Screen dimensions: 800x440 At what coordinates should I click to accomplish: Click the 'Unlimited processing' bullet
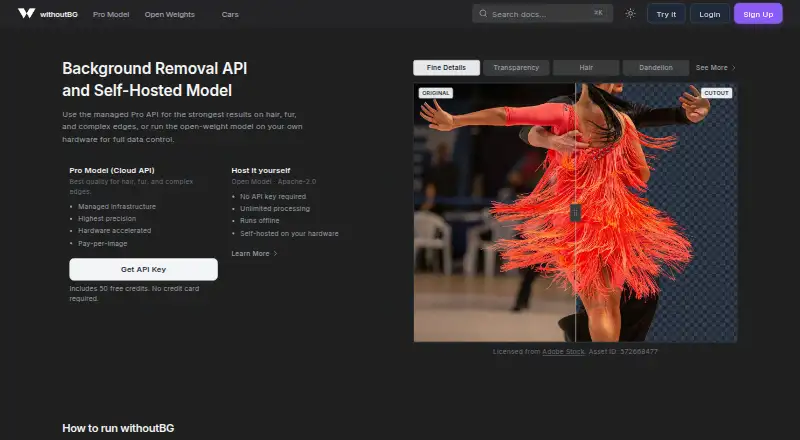(275, 208)
